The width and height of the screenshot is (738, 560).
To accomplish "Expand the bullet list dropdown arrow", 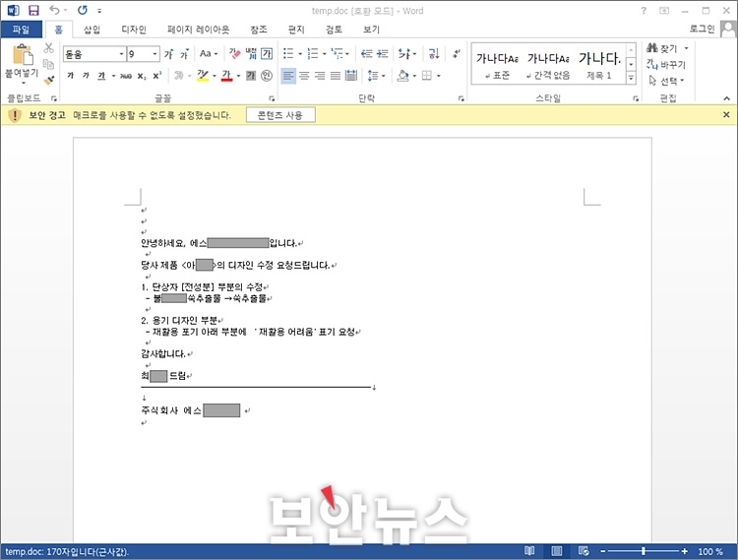I will pos(300,54).
